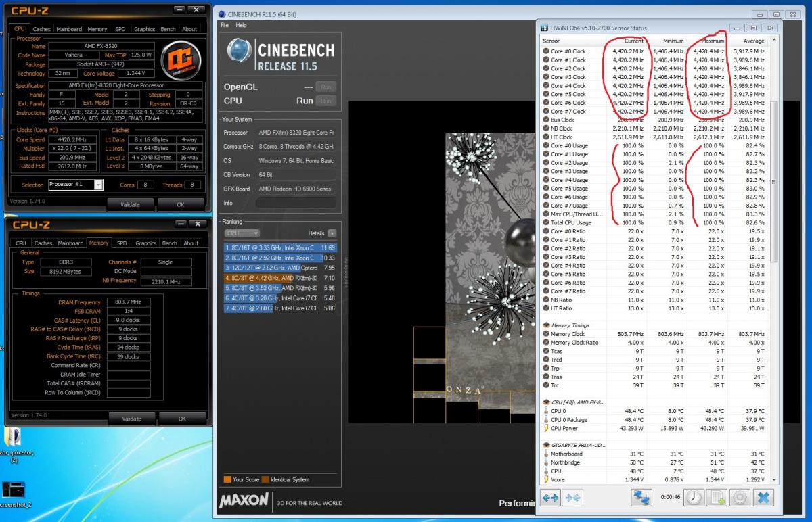The height and width of the screenshot is (522, 812).
Task: Switch to Bench tab in top CPU-Z window
Action: coord(168,29)
